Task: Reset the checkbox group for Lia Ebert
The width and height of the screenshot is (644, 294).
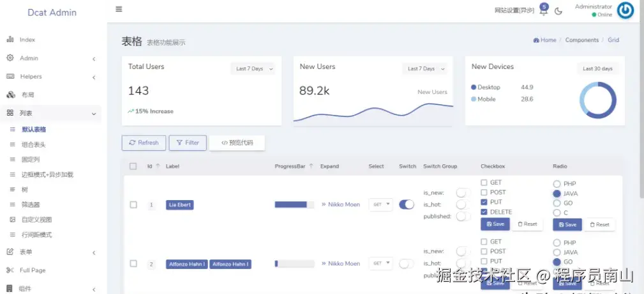Action: pyautogui.click(x=527, y=224)
